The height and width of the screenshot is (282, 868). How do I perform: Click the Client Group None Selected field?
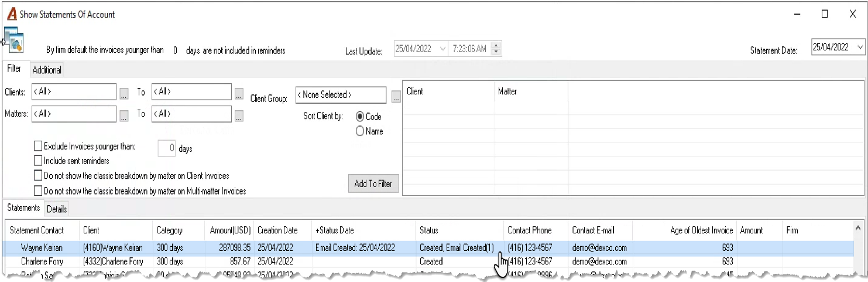pyautogui.click(x=341, y=95)
